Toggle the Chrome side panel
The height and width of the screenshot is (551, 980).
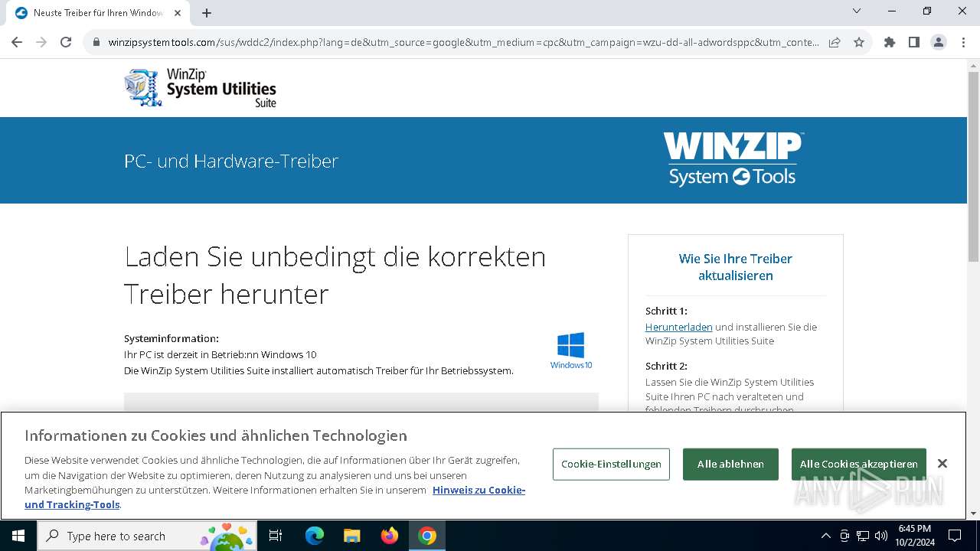[914, 42]
